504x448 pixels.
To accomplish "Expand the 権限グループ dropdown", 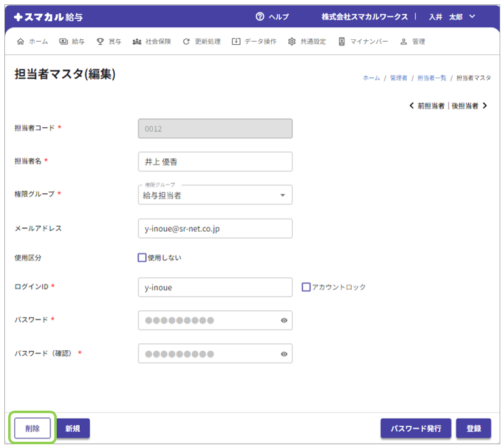I will [x=282, y=196].
